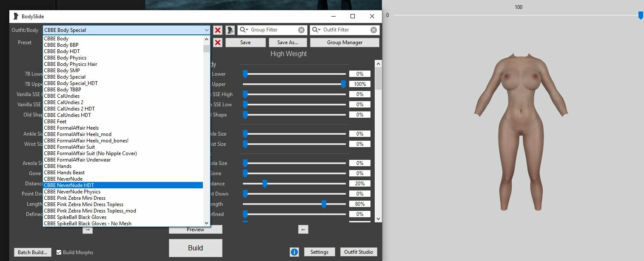Open Batch Build dialog
The image size is (644, 261).
click(x=32, y=252)
